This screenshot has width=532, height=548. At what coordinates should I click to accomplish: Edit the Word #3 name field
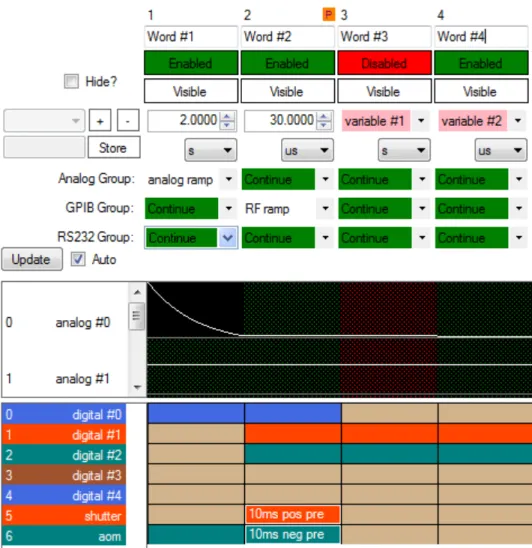click(x=384, y=36)
